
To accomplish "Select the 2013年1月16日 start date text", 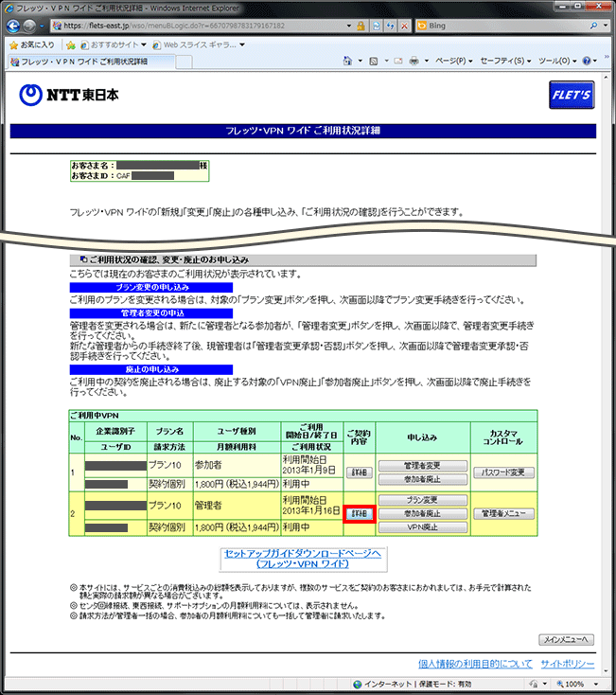I will click(x=311, y=510).
